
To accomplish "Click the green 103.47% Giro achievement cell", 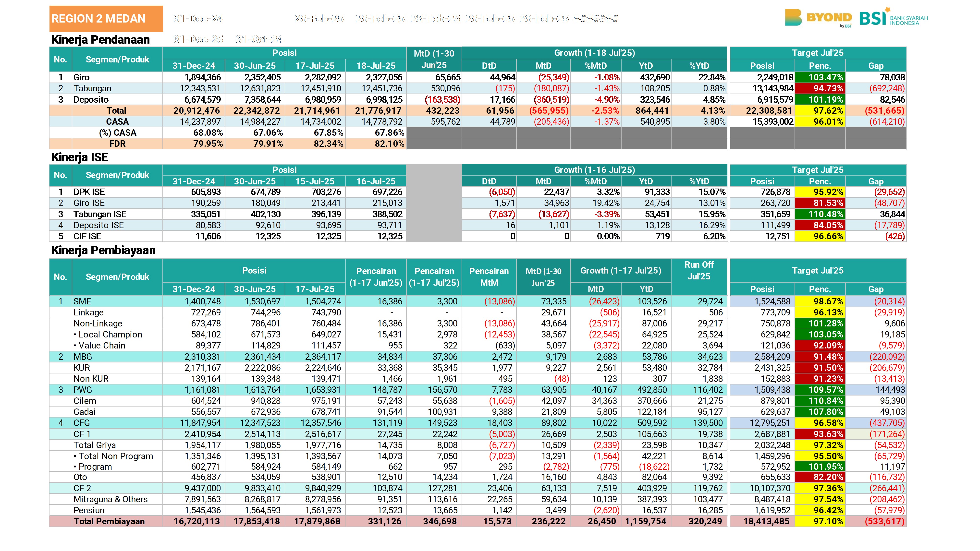I will (x=820, y=77).
